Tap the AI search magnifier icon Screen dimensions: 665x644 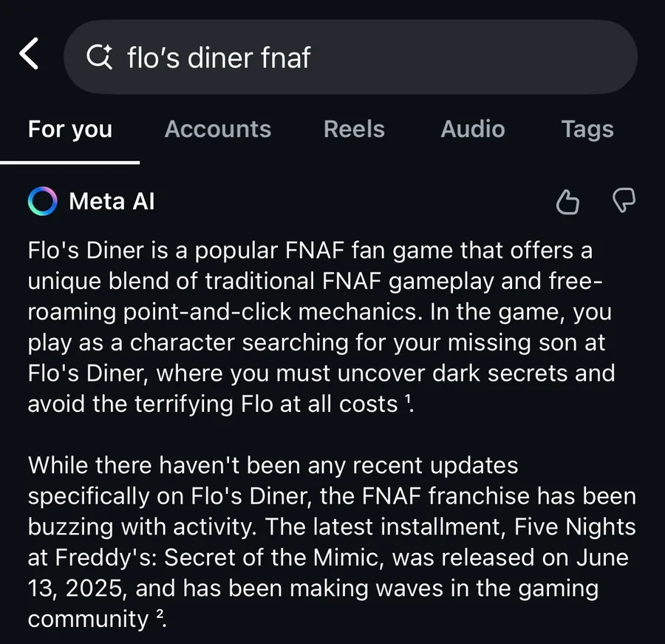click(x=99, y=56)
